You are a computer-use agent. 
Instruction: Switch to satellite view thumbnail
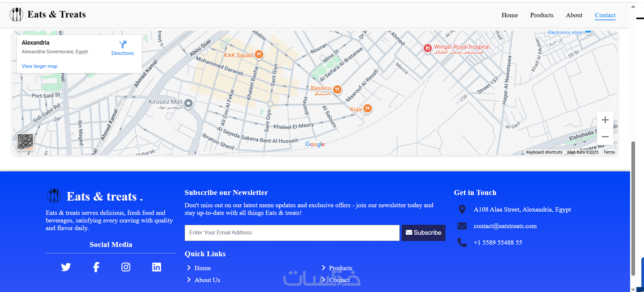tap(26, 142)
